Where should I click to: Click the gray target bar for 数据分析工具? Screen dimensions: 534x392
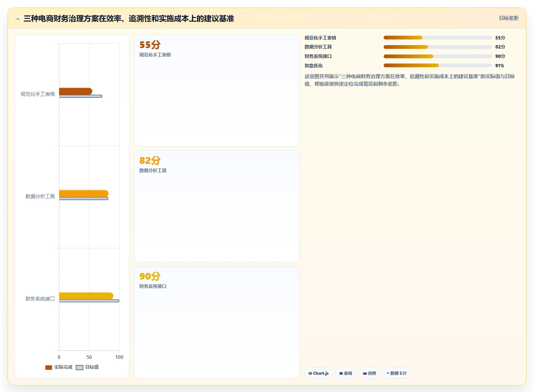pos(83,198)
